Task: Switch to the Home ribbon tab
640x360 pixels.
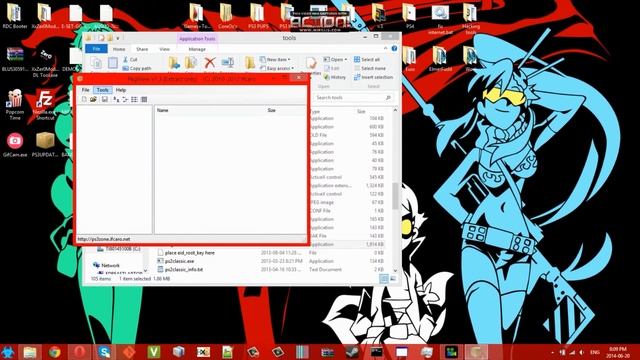Action: tap(119, 49)
